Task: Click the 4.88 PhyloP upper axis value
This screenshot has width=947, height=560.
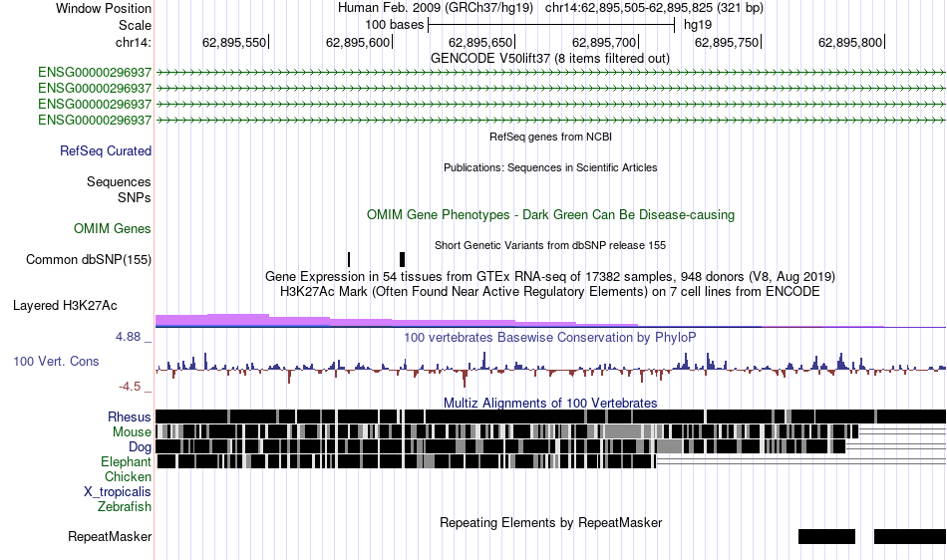Action: tap(128, 337)
